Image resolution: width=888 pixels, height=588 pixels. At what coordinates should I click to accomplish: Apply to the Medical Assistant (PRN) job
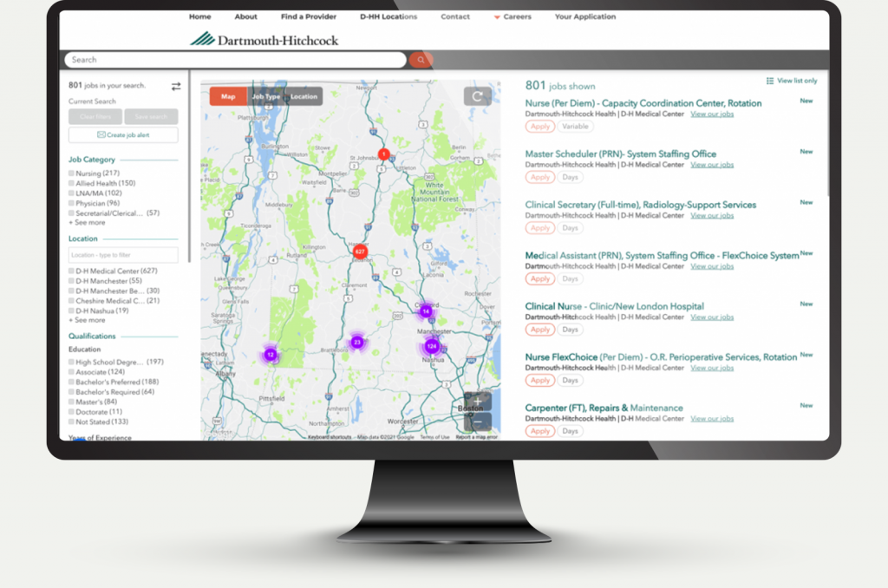click(539, 278)
